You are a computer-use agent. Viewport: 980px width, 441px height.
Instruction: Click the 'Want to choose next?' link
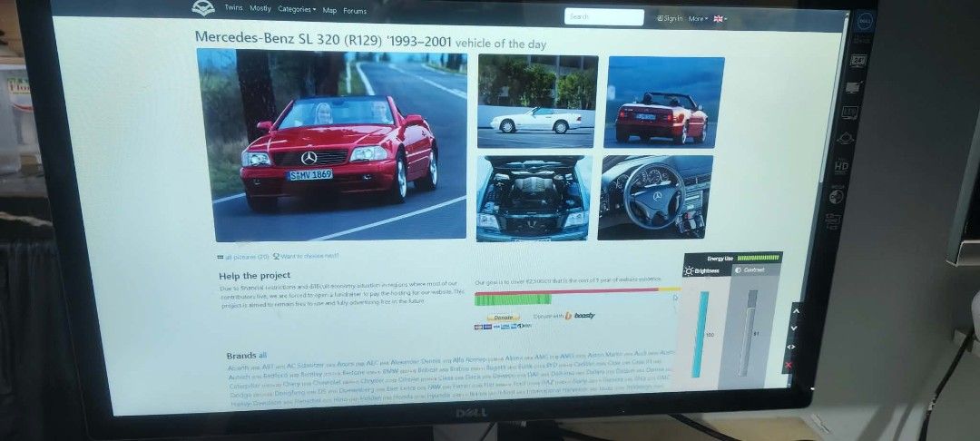307,256
